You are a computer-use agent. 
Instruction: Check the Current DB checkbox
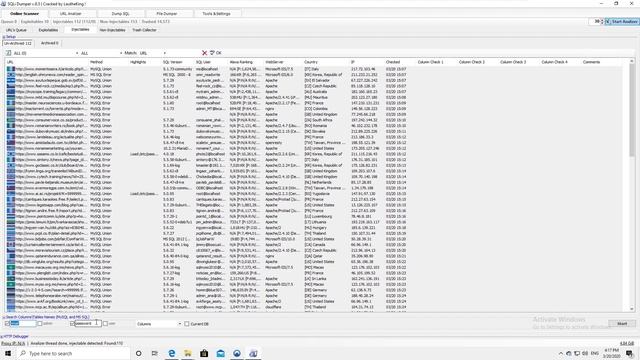pyautogui.click(x=187, y=324)
